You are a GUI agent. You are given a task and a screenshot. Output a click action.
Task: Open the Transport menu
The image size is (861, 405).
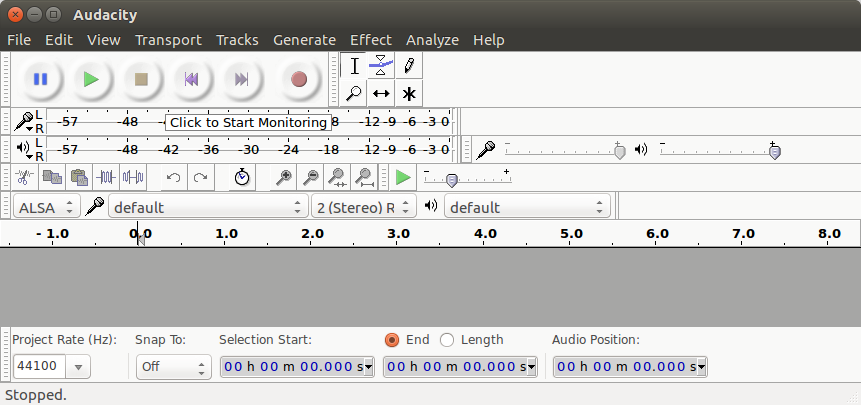coord(169,40)
